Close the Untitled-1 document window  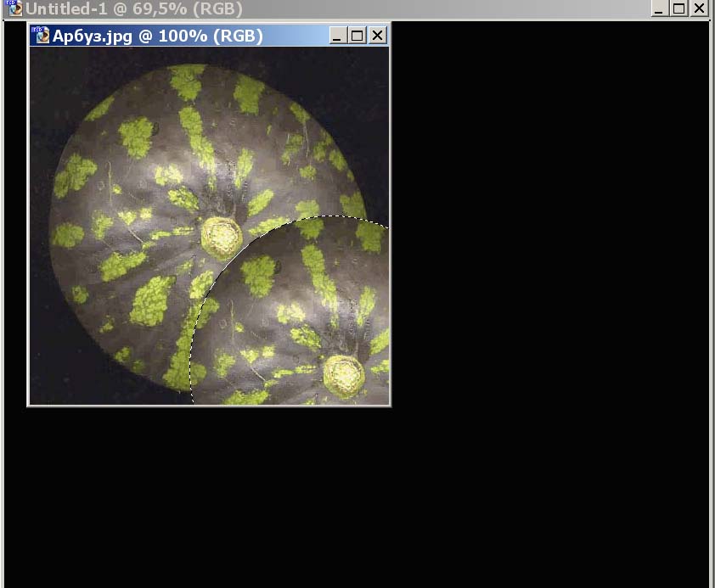coord(699,8)
